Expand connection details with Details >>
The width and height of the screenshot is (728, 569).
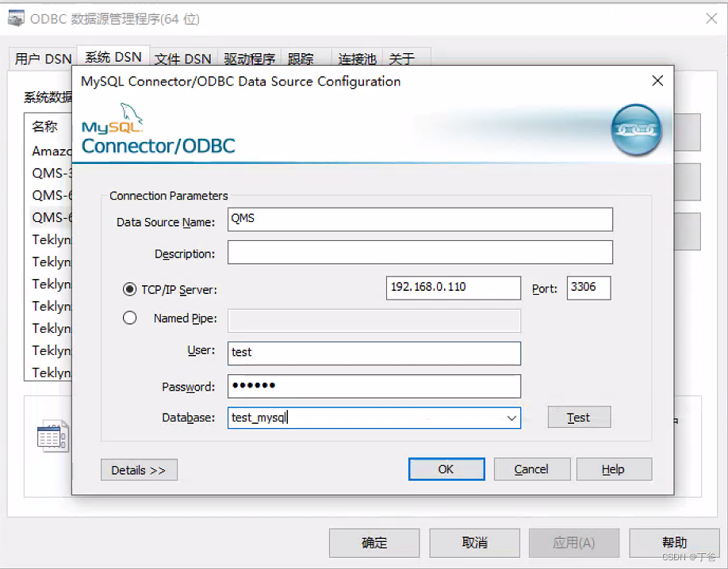[139, 469]
